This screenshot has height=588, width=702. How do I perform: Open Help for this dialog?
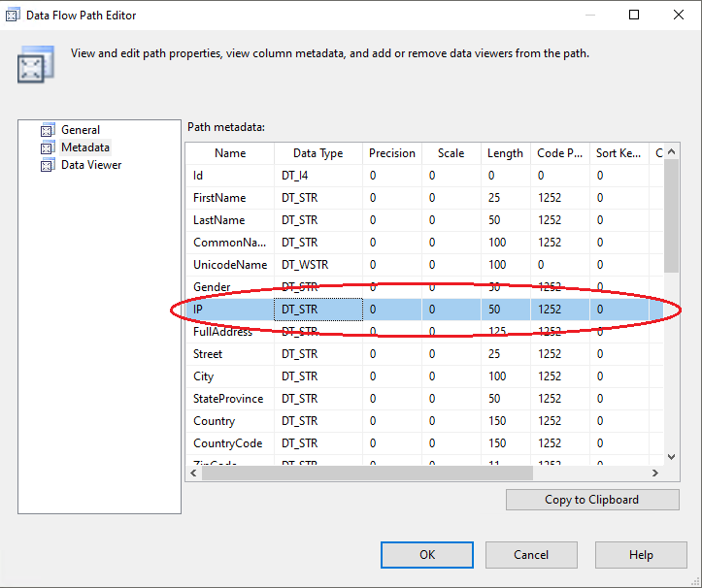tap(641, 555)
